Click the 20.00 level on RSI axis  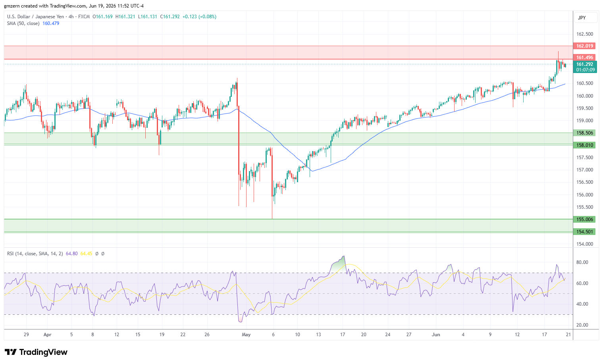click(x=582, y=325)
